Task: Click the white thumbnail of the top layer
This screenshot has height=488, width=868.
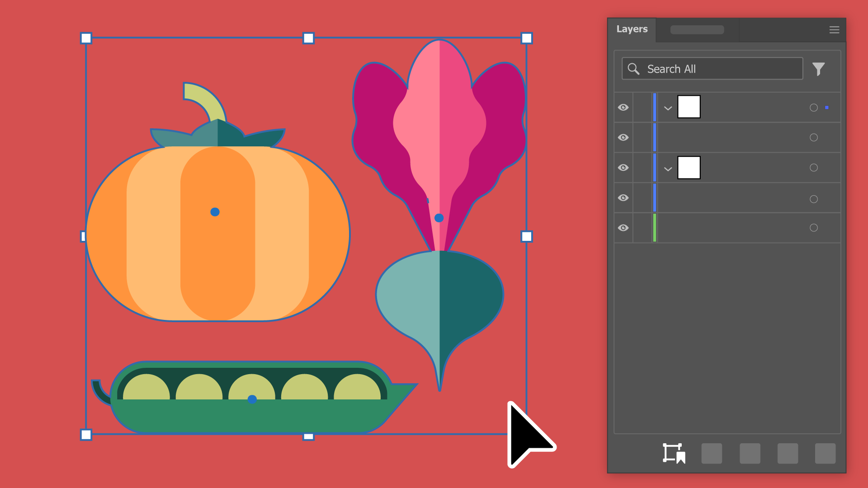Action: [x=689, y=107]
